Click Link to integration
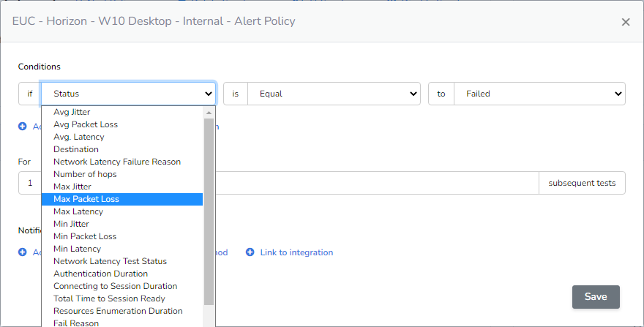The image size is (644, 327). (x=296, y=252)
